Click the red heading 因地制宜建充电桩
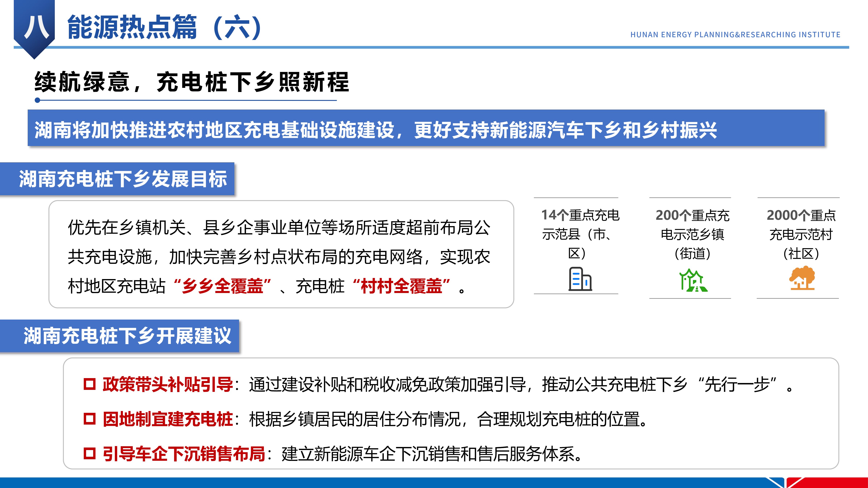The height and width of the screenshot is (488, 868). [x=167, y=419]
